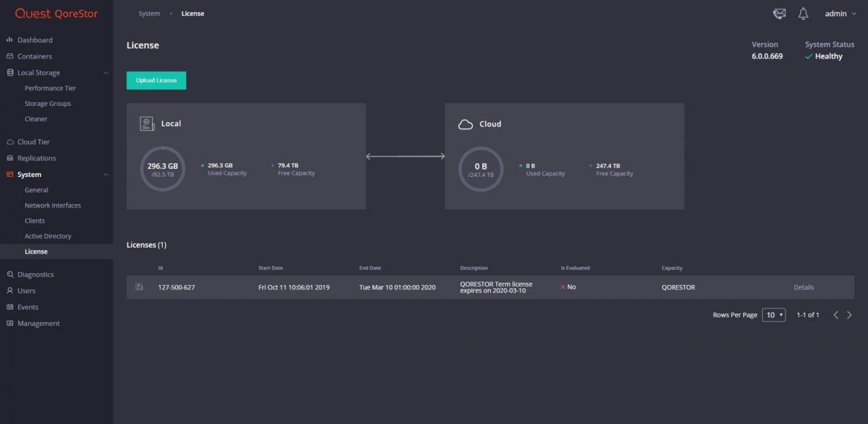868x424 pixels.
Task: Click the version number 6.0.0.669
Action: coord(767,57)
